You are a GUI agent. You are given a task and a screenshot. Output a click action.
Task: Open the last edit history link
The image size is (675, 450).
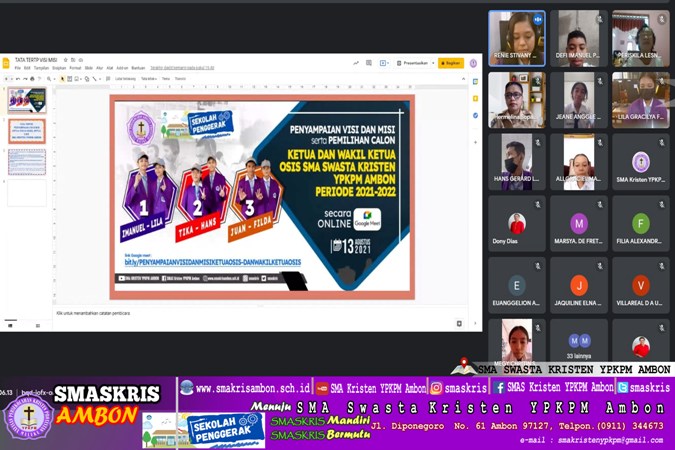[182, 68]
